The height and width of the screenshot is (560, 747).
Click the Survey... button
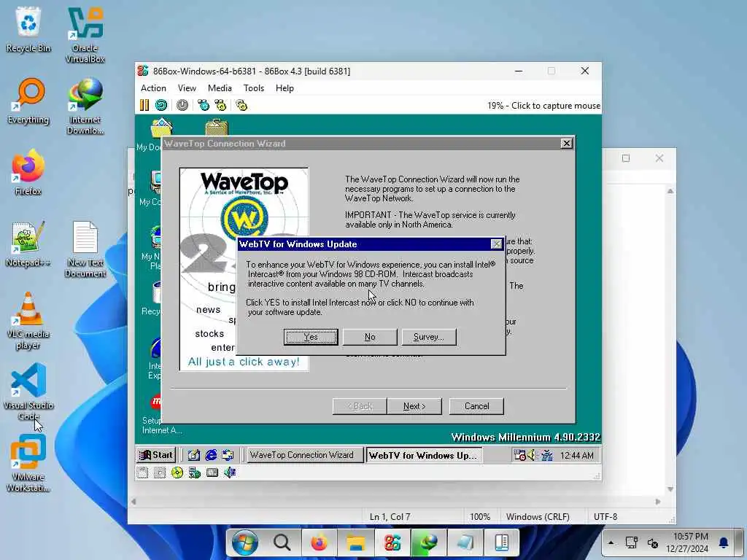click(428, 337)
